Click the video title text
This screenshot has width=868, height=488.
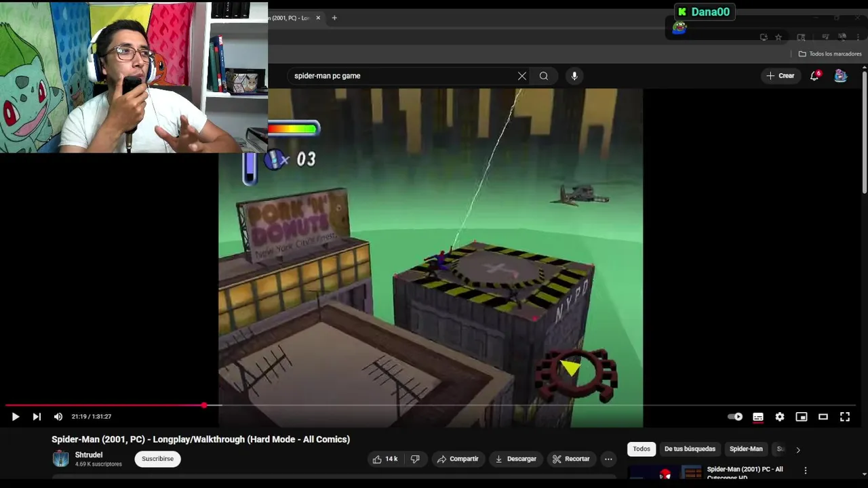201,439
